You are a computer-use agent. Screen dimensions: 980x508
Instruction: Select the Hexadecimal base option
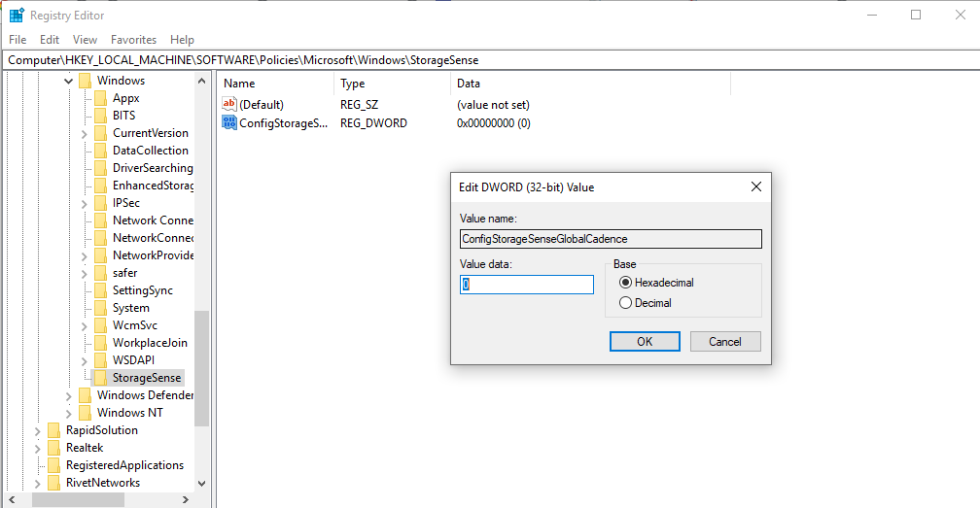(x=656, y=283)
